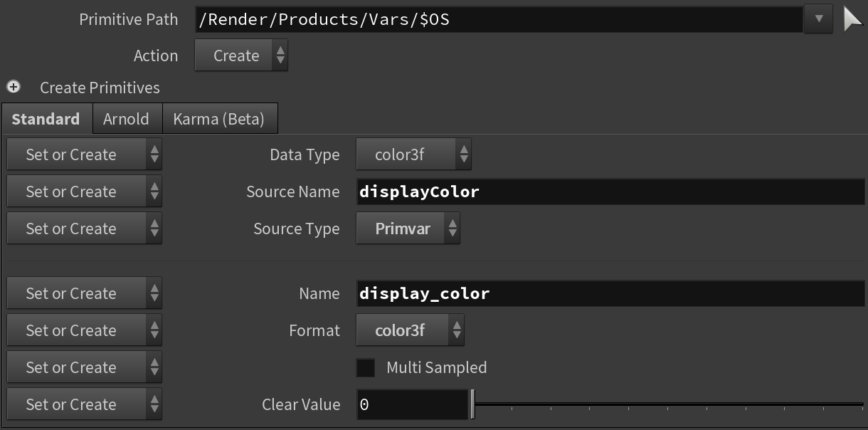This screenshot has width=868, height=430.
Task: Open Set or Create menu for Clear Value
Action: pos(84,404)
